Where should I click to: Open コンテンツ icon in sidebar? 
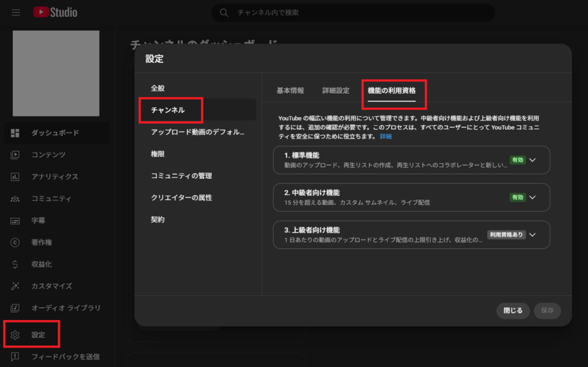15,155
